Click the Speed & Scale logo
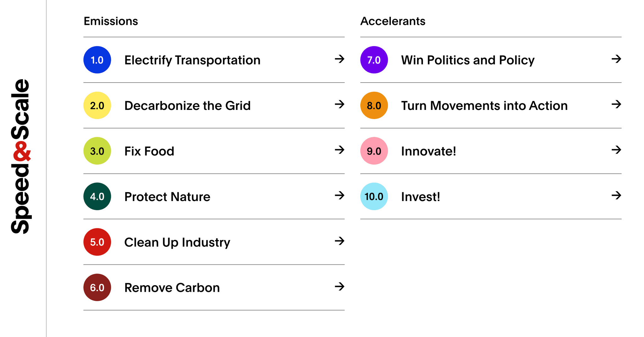 point(21,156)
